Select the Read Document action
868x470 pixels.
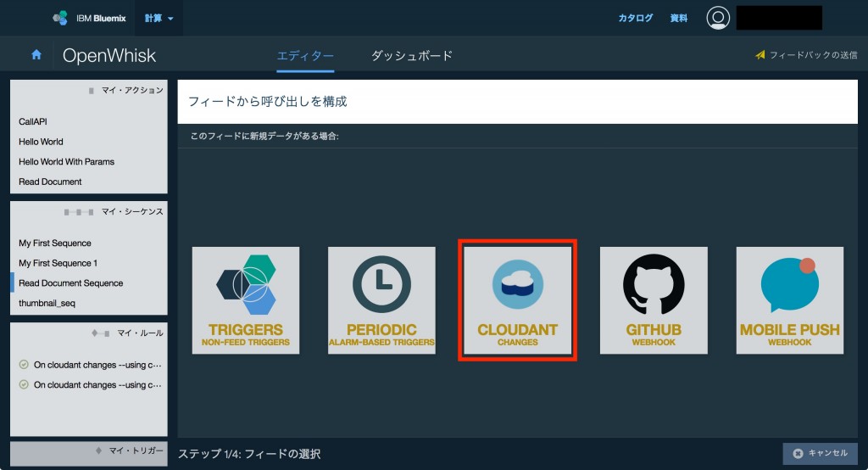[50, 182]
